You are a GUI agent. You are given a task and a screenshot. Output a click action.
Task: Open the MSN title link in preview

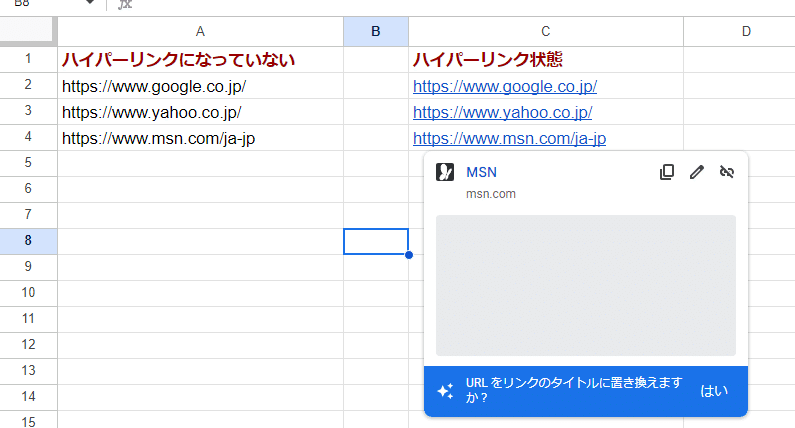tap(481, 172)
